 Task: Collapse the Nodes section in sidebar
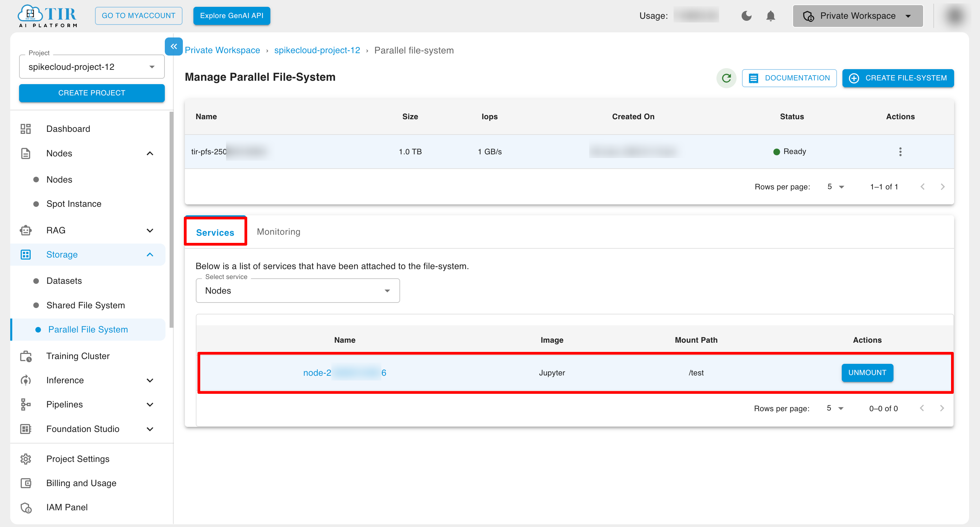click(x=150, y=153)
